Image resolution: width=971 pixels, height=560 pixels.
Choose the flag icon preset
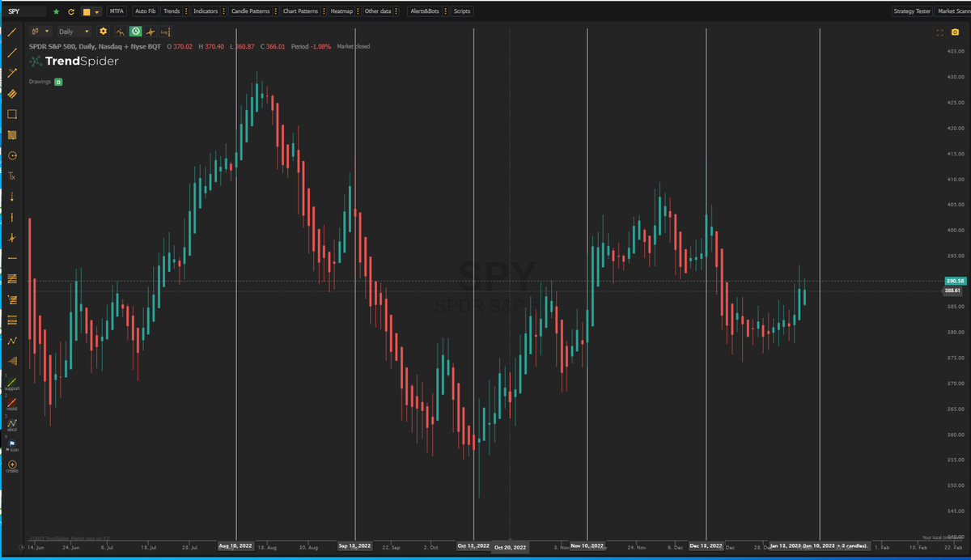click(x=12, y=445)
